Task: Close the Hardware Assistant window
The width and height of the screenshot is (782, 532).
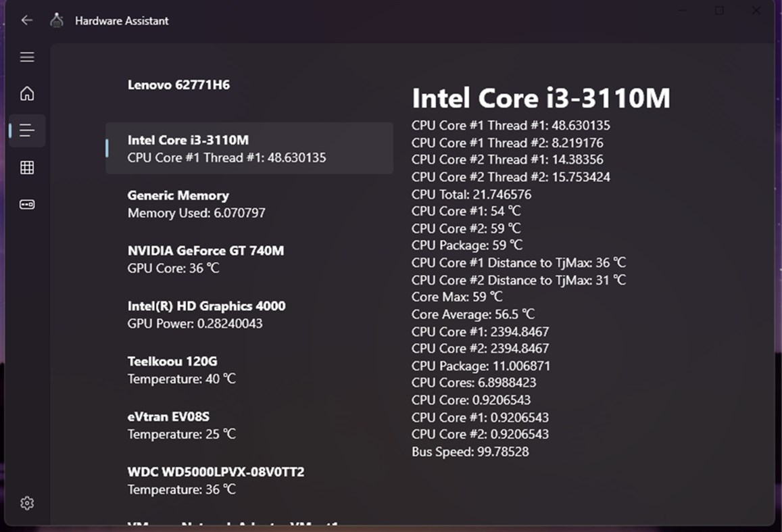Action: 756,11
